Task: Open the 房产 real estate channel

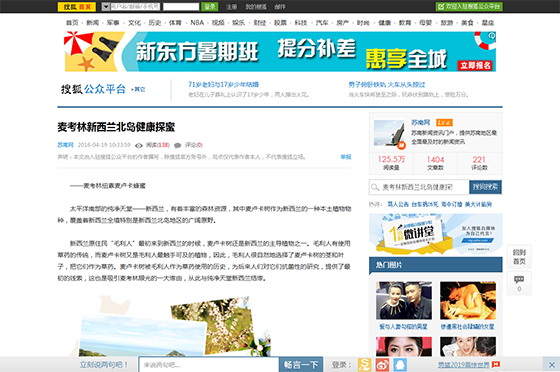Action: (342, 22)
